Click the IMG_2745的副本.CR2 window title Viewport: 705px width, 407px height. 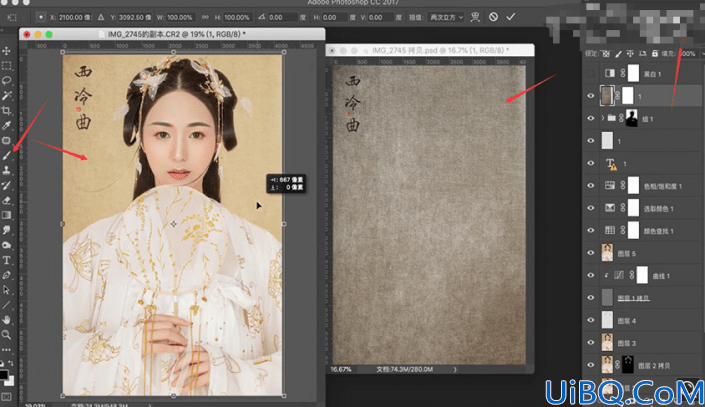tap(176, 34)
